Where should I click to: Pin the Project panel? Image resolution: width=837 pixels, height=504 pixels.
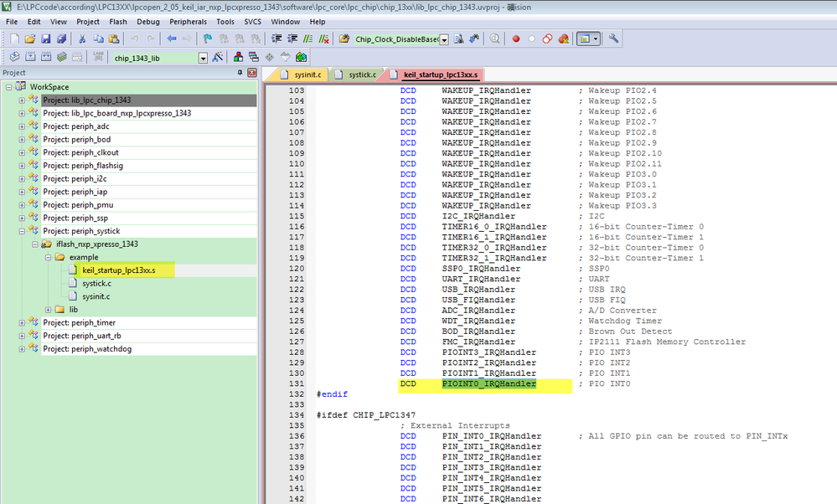pyautogui.click(x=240, y=74)
